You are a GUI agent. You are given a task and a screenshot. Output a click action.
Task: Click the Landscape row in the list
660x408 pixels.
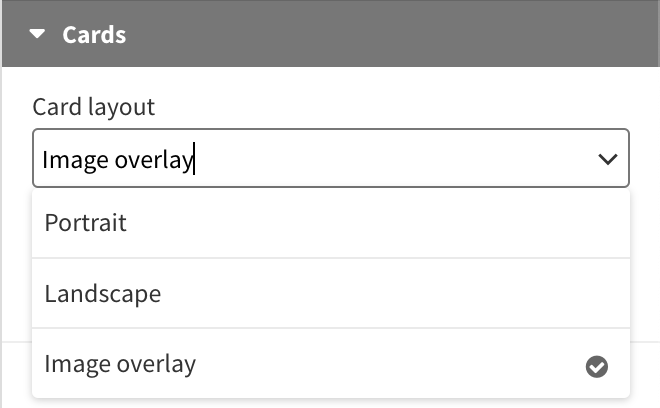(x=331, y=293)
